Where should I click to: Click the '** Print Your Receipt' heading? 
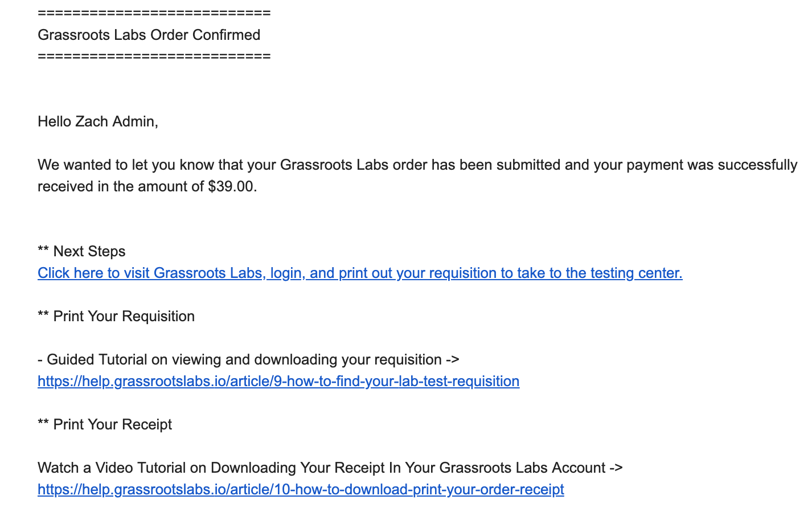(x=105, y=425)
